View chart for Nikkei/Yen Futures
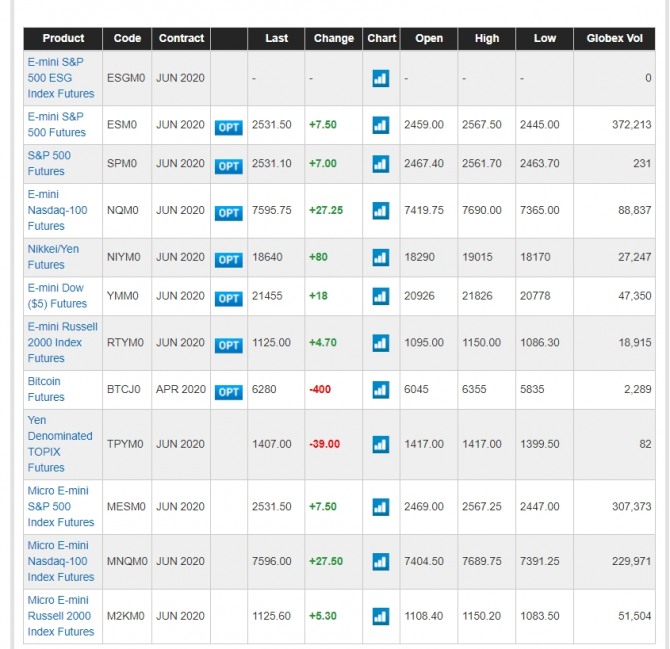 click(380, 257)
